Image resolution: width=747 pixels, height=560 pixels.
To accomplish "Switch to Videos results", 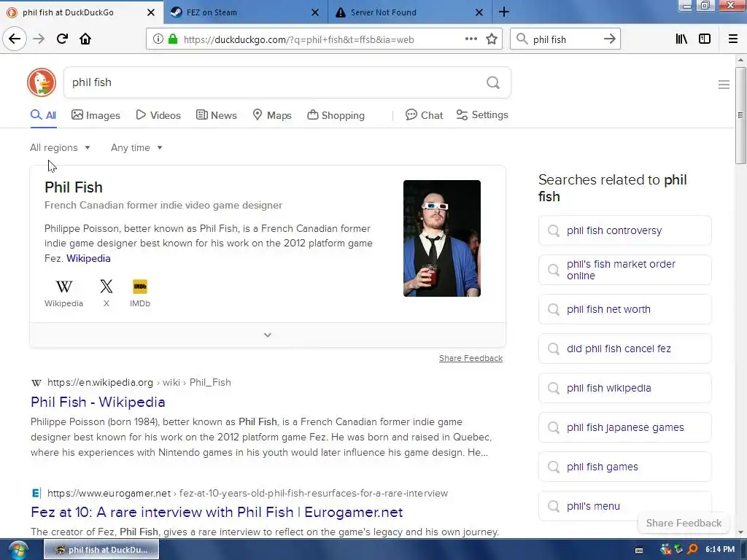I will tap(158, 115).
